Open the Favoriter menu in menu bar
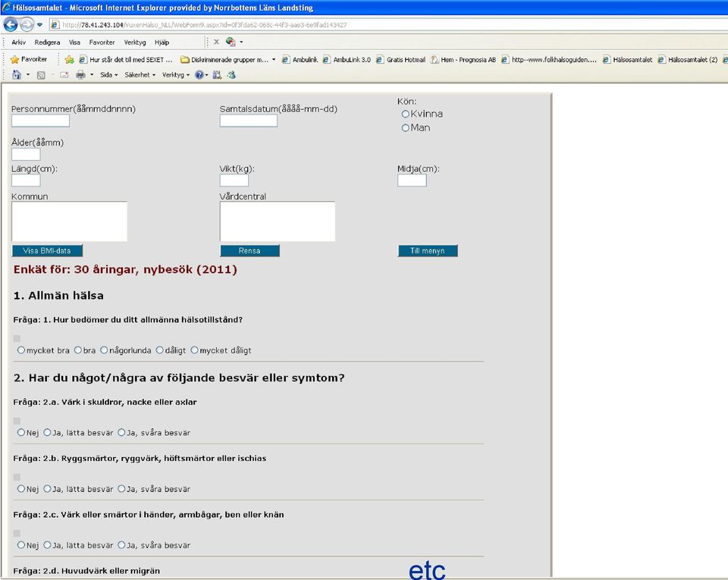 102,42
